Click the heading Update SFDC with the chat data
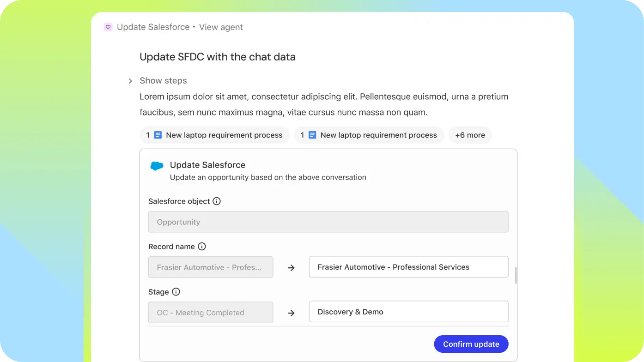Viewport: 644px width, 362px height. [218, 57]
